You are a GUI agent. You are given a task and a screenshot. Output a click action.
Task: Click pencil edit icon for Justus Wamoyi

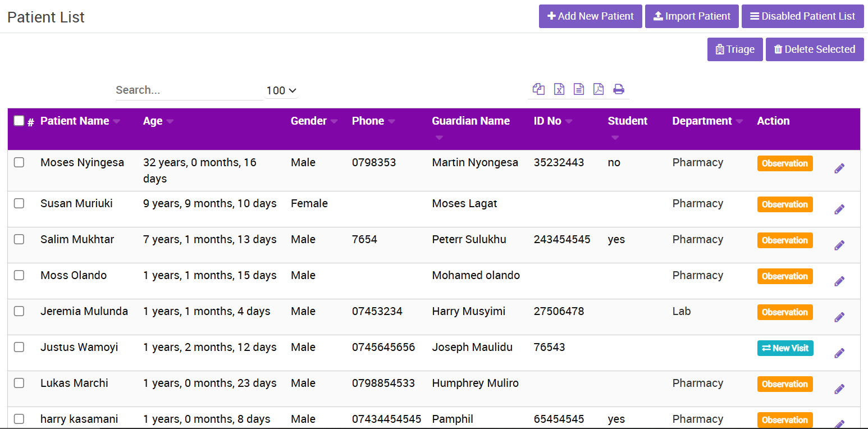tap(839, 353)
